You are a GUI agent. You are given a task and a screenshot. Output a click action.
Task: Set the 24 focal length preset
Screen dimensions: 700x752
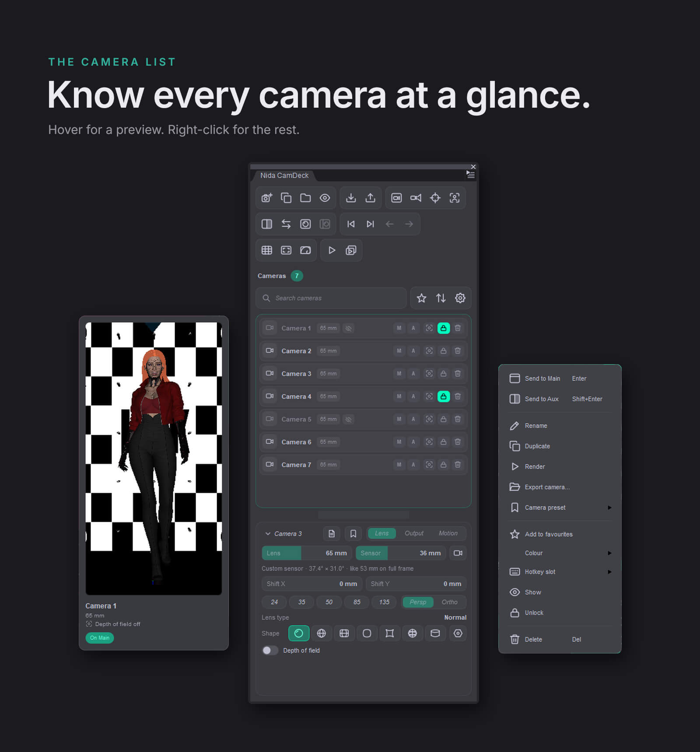point(274,602)
